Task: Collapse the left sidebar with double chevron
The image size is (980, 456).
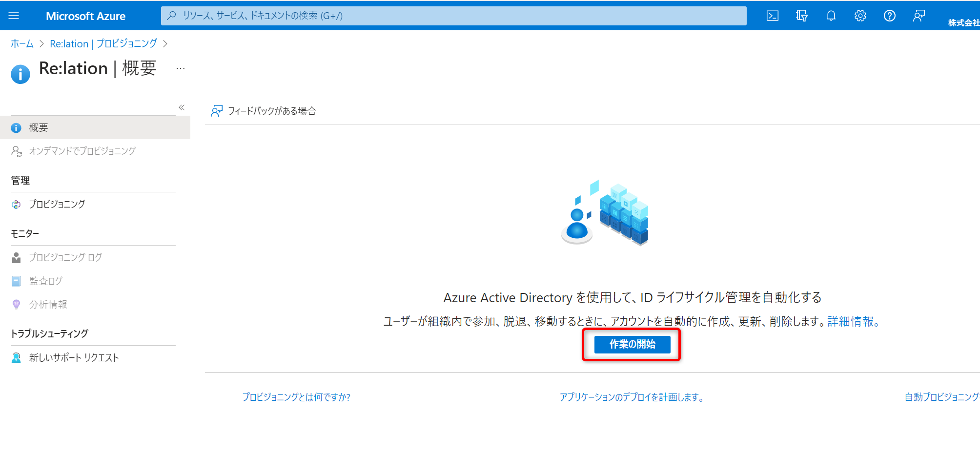Action: click(182, 107)
